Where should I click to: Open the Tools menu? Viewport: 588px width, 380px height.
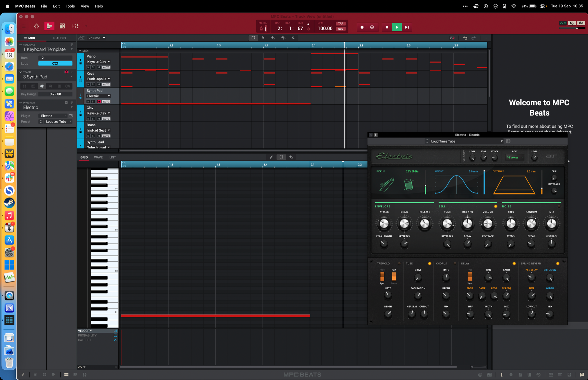70,6
